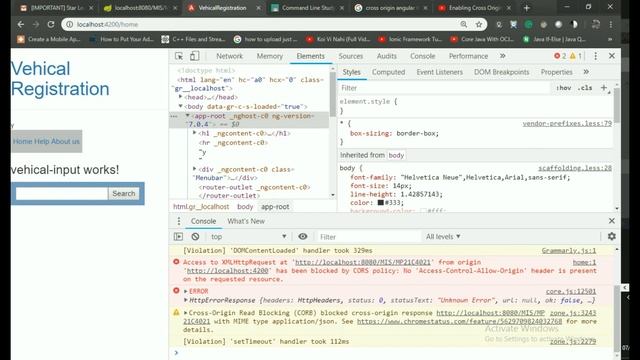640x360 pixels.
Task: Click the Home Help About us menu
Action: click(46, 141)
